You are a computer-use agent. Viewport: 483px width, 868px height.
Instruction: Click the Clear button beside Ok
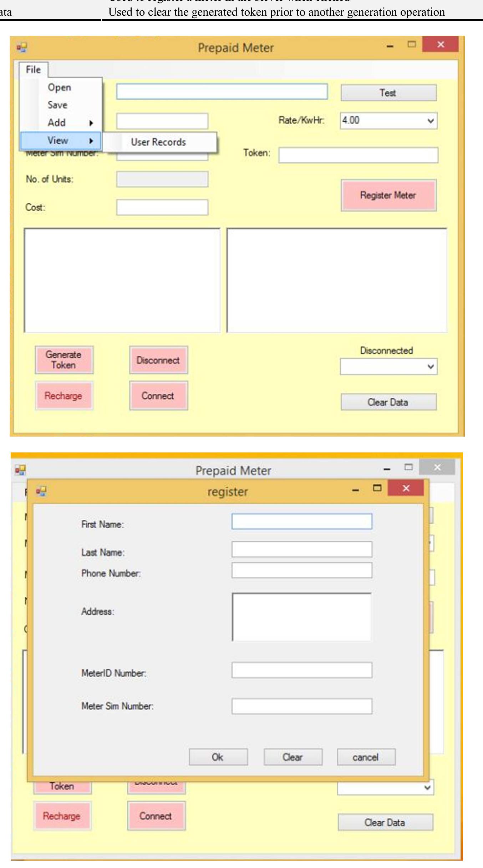coord(293,757)
